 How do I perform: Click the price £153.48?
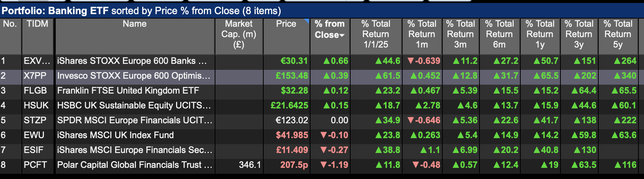[292, 76]
